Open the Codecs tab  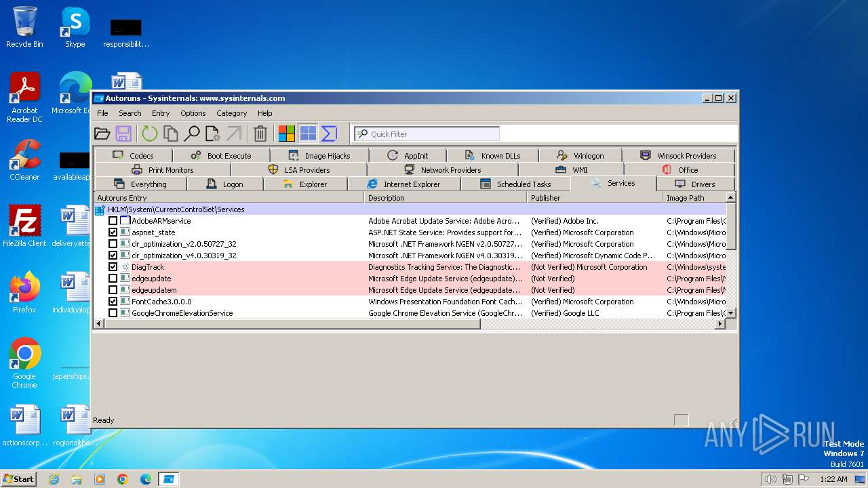point(133,155)
